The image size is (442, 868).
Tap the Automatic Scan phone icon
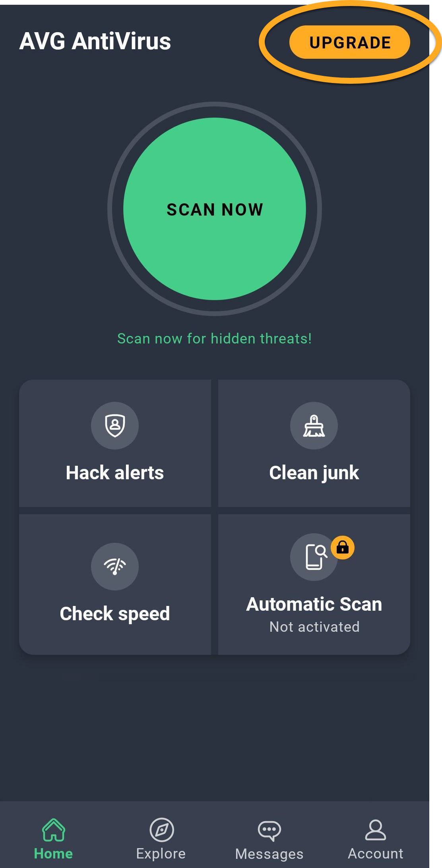pos(314,557)
